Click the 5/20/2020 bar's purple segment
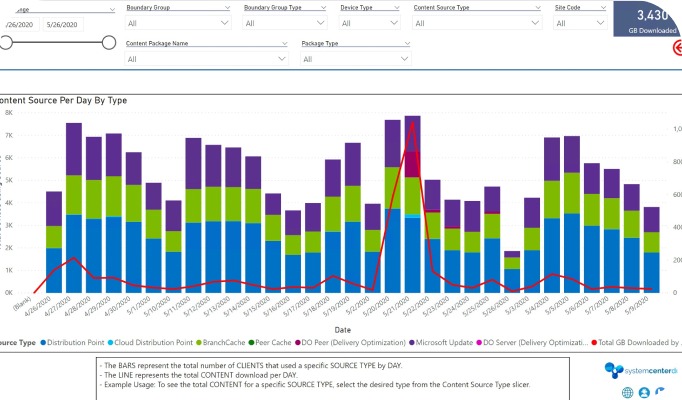 pos(393,143)
